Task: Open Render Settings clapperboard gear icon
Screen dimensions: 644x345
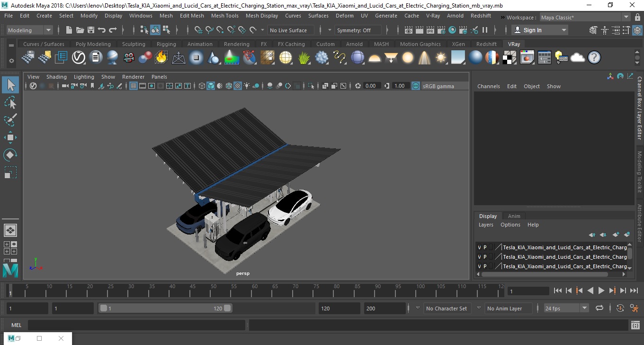Action: click(441, 30)
